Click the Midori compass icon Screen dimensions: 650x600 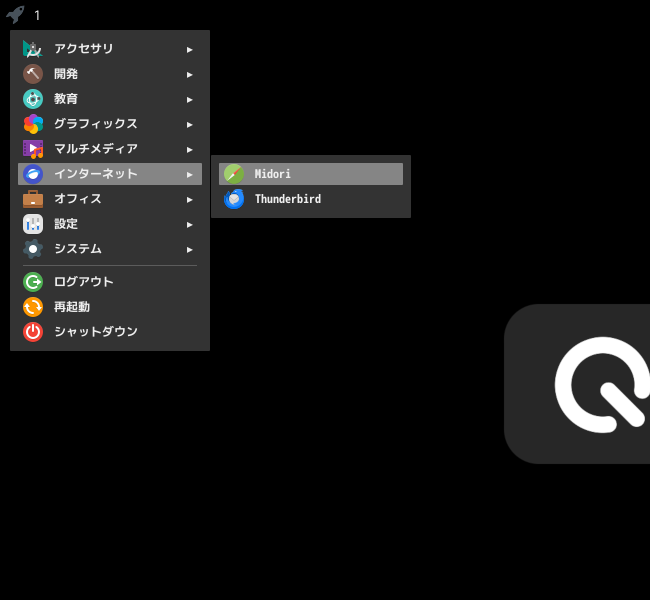tap(234, 174)
